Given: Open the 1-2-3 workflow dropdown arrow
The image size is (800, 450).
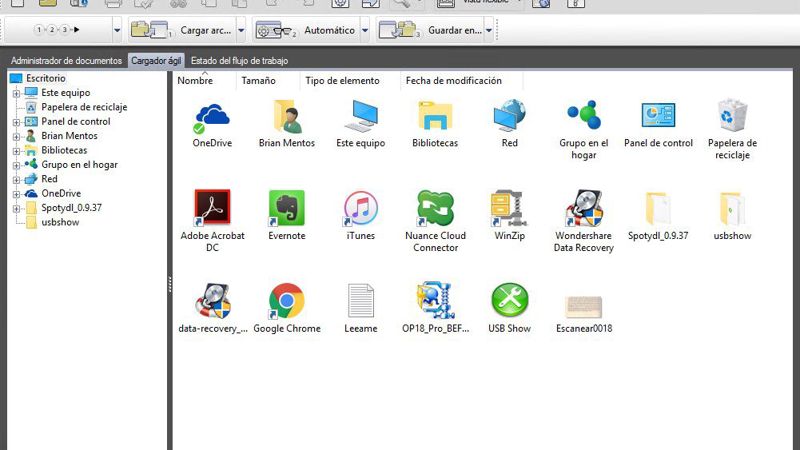Looking at the screenshot, I should tap(117, 31).
